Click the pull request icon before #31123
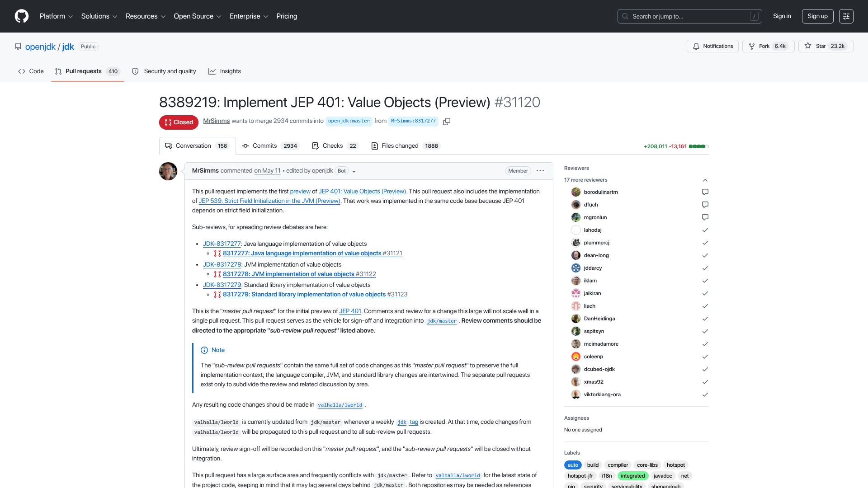Screen dimensions: 868x488 [x=217, y=295]
